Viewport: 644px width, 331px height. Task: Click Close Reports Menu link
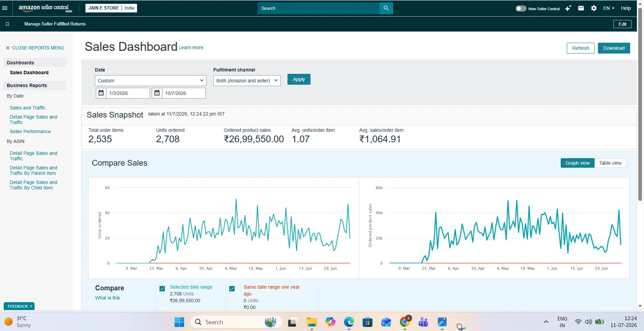38,48
